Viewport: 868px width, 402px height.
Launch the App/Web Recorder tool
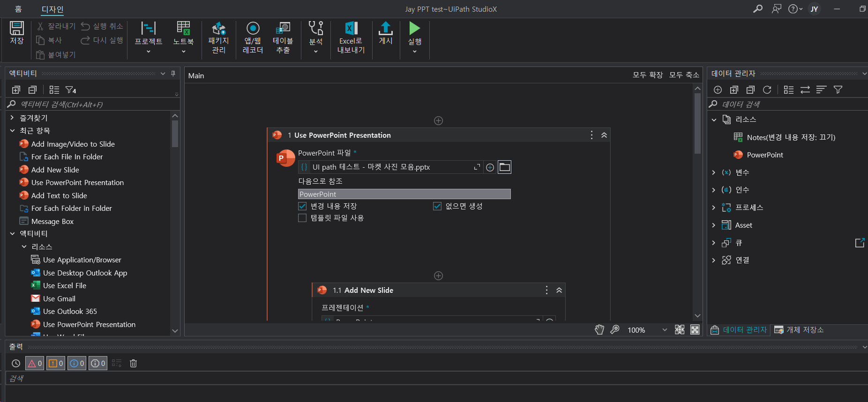[x=253, y=37]
